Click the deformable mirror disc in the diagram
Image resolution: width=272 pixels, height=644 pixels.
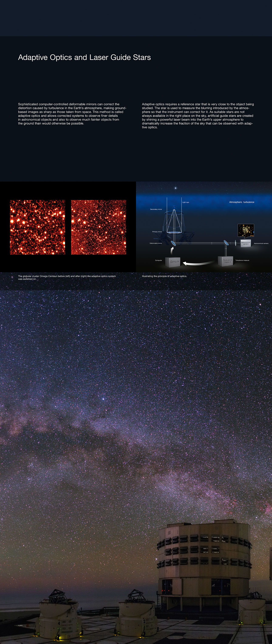173,243
